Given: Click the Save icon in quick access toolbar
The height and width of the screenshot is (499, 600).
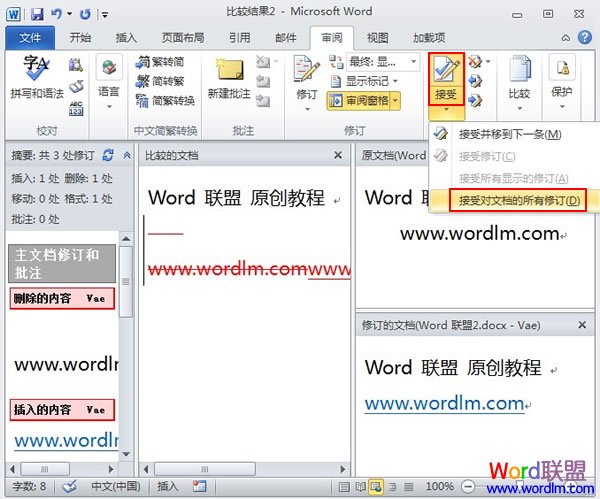Looking at the screenshot, I should [37, 14].
